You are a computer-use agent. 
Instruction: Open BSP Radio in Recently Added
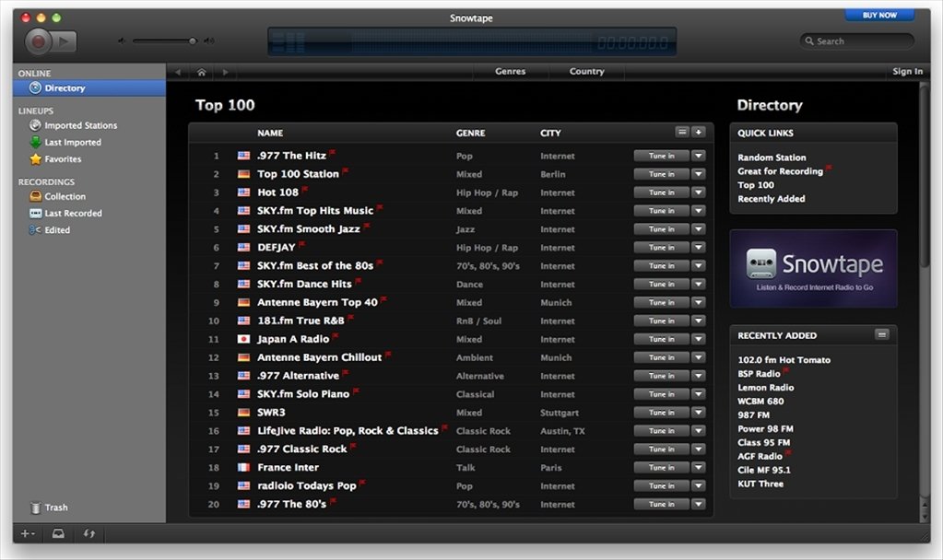[759, 374]
